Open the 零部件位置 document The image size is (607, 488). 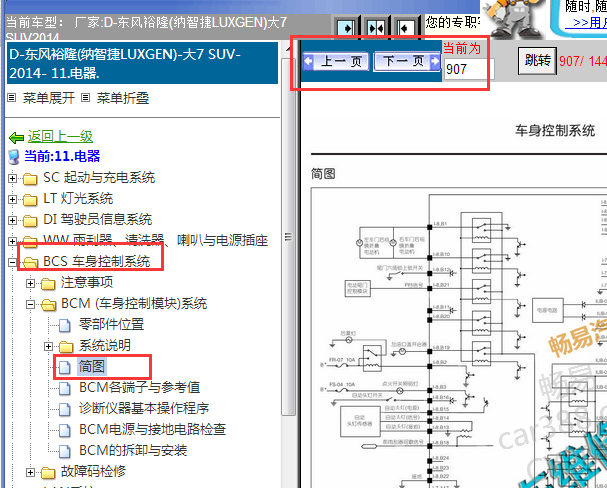(x=111, y=324)
